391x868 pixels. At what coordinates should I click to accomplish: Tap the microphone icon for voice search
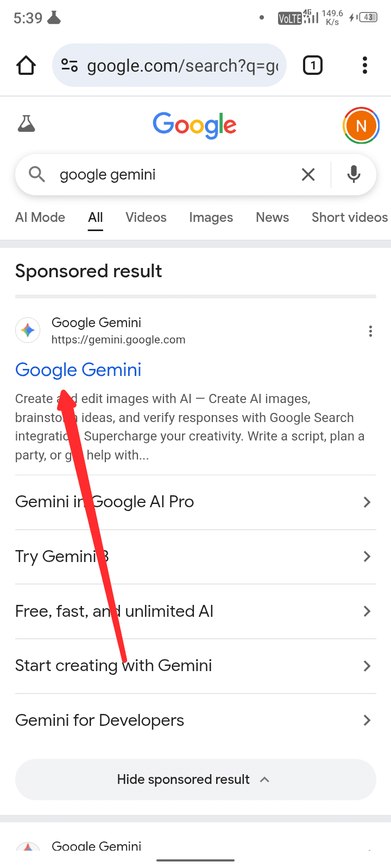coord(353,174)
